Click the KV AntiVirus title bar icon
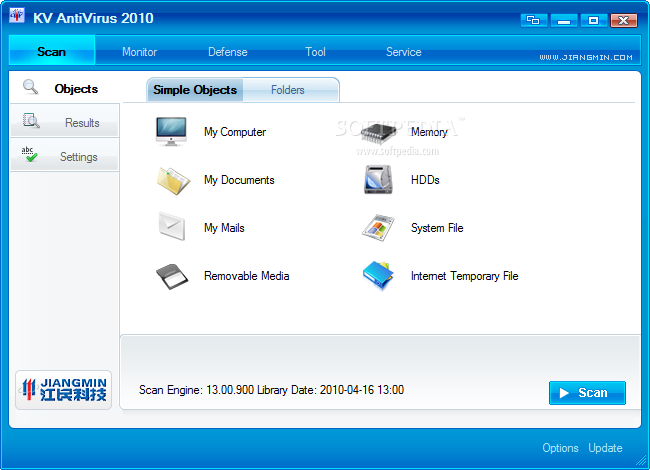Image resolution: width=650 pixels, height=470 pixels. click(x=17, y=15)
